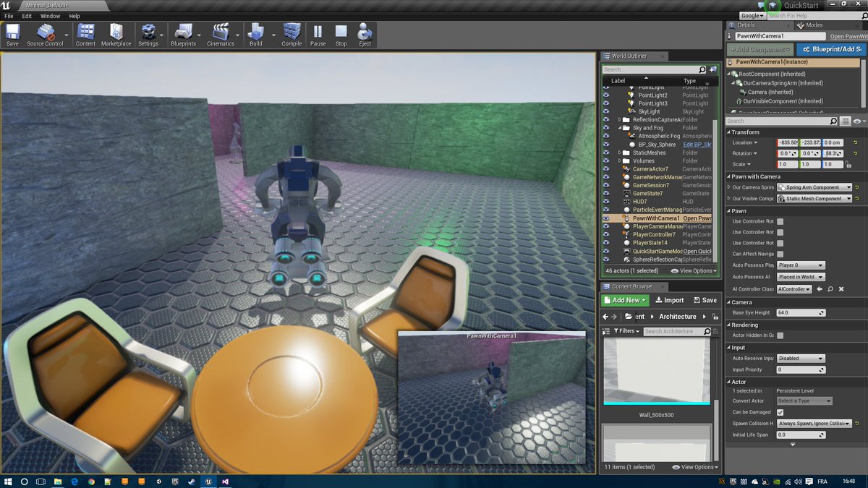The height and width of the screenshot is (488, 868).
Task: Browse to AI Controller Class magnifier
Action: 830,289
